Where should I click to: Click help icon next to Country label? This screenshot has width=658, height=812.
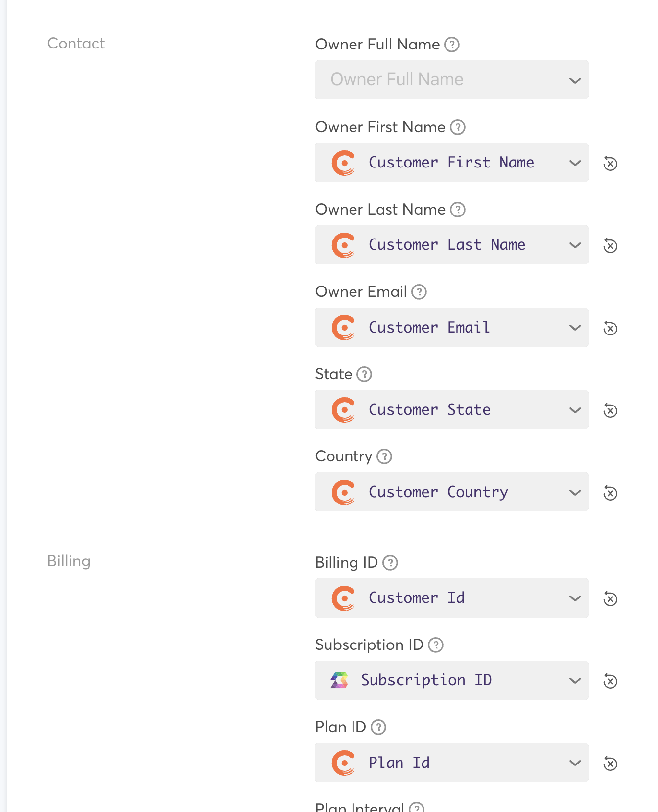coord(384,456)
